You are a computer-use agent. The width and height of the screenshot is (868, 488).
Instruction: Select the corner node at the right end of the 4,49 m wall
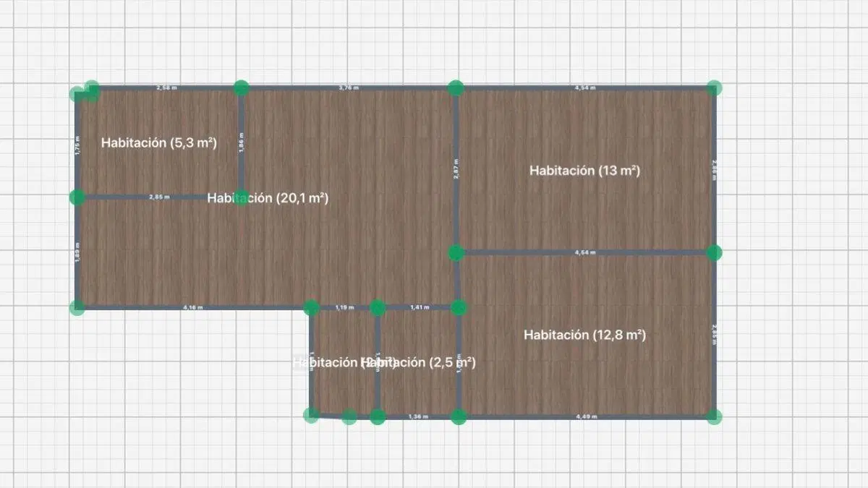click(x=715, y=416)
